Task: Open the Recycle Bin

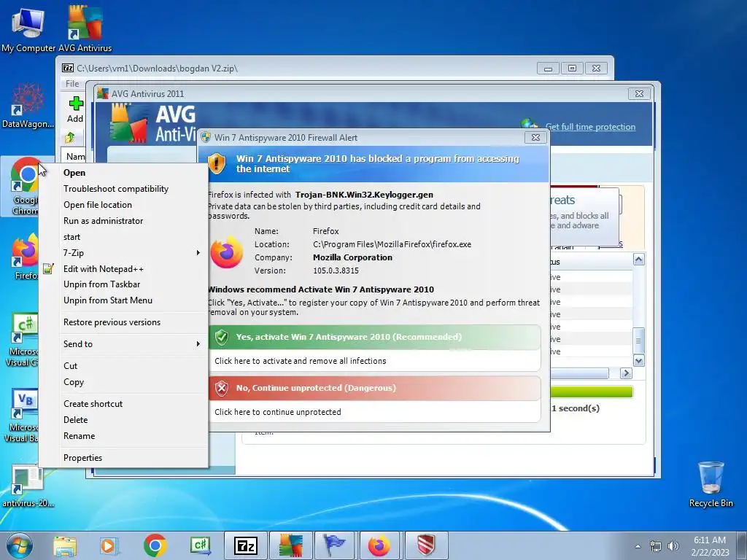Action: pyautogui.click(x=711, y=484)
